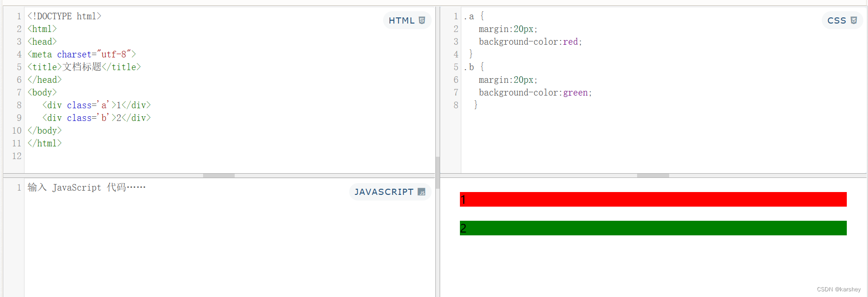Click line number 8 in CSS gutter

pos(456,105)
